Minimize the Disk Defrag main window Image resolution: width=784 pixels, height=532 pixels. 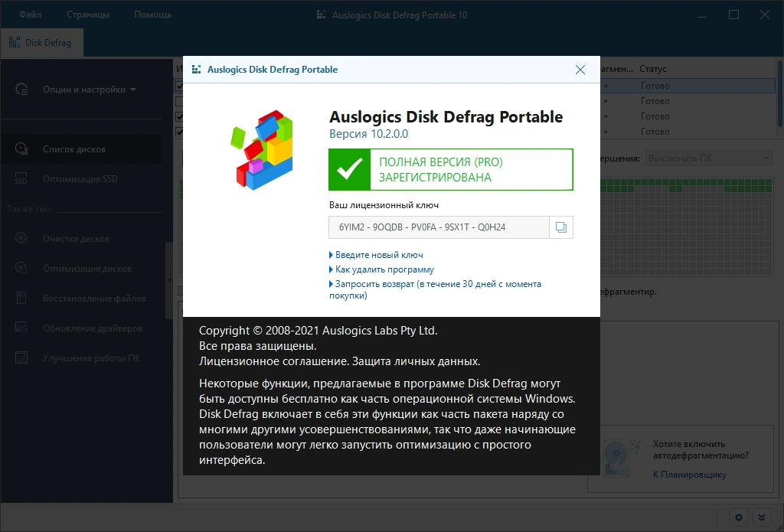point(703,15)
